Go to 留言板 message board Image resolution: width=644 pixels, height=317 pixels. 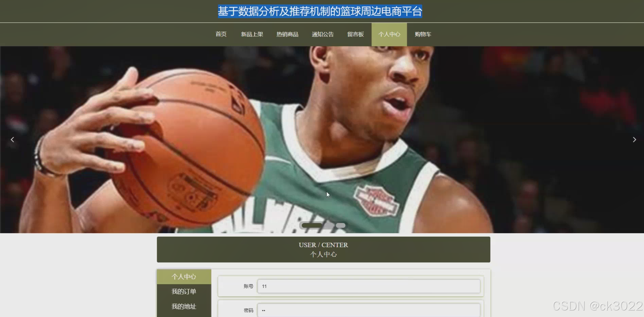click(x=355, y=34)
